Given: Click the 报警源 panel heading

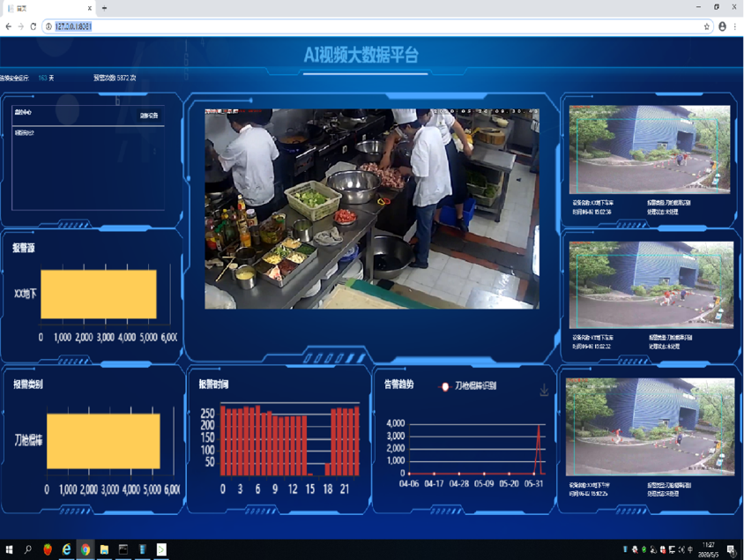Looking at the screenshot, I should click(24, 248).
